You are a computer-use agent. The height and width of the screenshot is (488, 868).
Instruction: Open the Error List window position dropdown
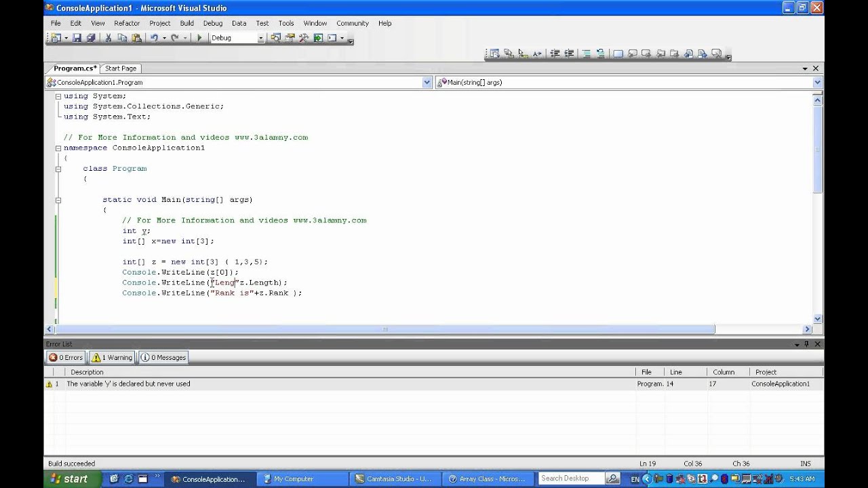pos(797,344)
